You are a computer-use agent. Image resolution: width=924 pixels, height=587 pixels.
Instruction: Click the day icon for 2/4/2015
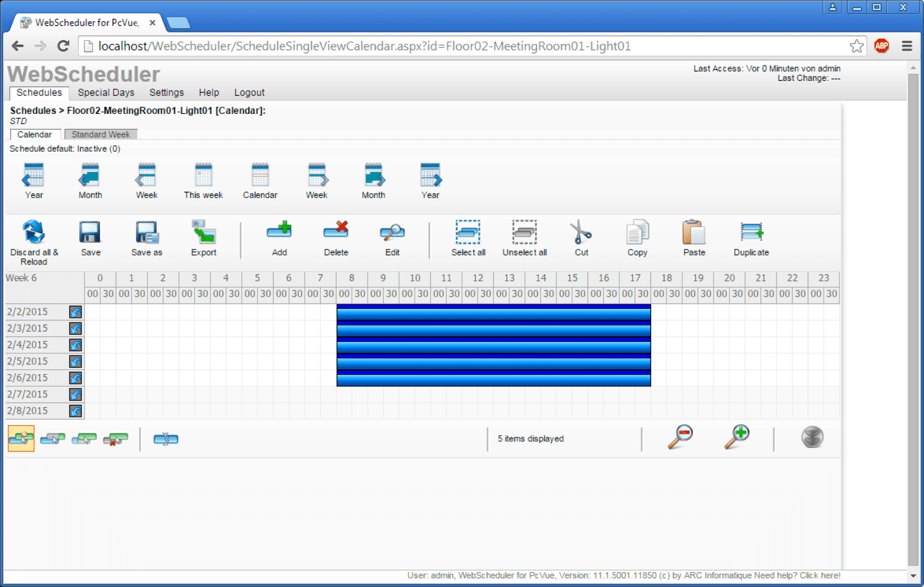(76, 345)
